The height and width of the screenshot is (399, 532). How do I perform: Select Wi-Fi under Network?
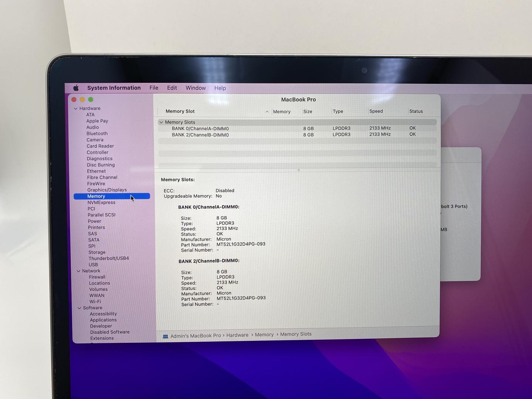click(95, 302)
